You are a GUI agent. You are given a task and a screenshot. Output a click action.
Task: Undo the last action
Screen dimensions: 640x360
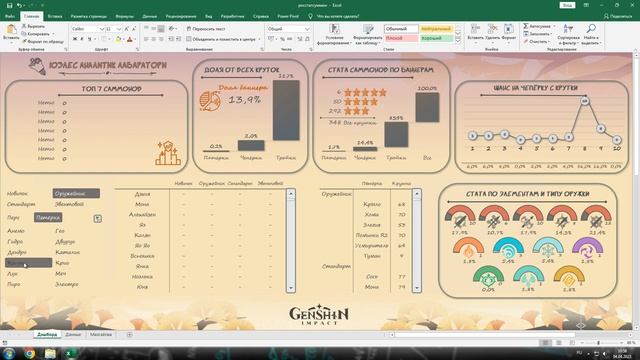[x=19, y=5]
